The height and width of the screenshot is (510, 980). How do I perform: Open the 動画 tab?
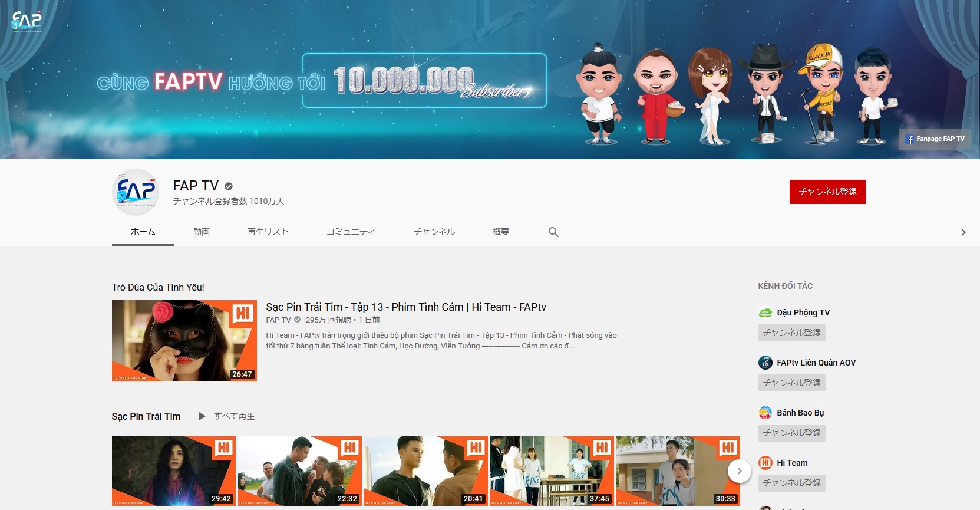point(202,232)
